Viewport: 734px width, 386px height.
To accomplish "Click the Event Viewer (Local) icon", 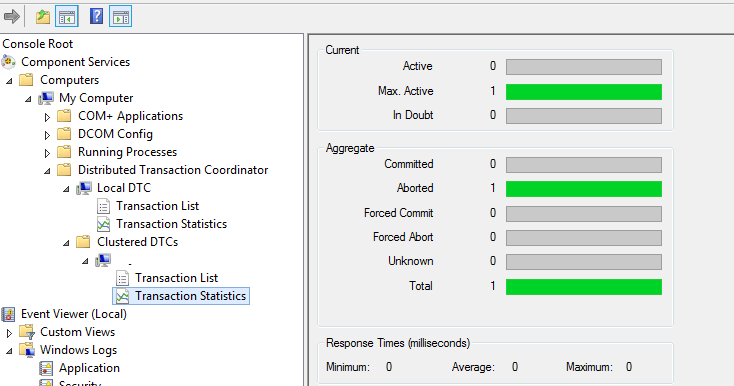I will (x=8, y=314).
